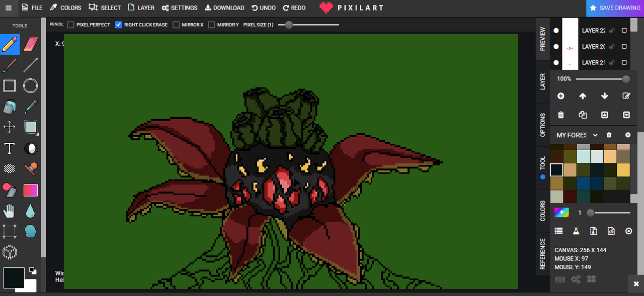Open the Select menu
This screenshot has height=296, width=644.
pos(105,8)
